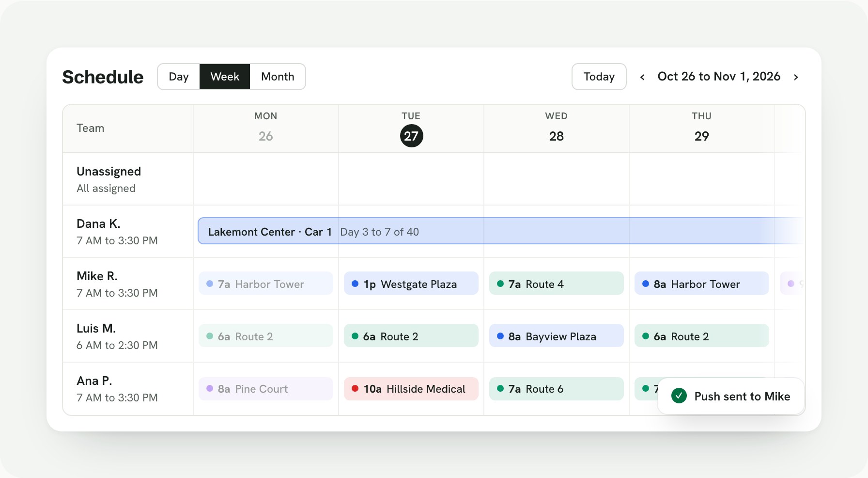This screenshot has width=868, height=478.
Task: Switch to Day view
Action: click(179, 77)
